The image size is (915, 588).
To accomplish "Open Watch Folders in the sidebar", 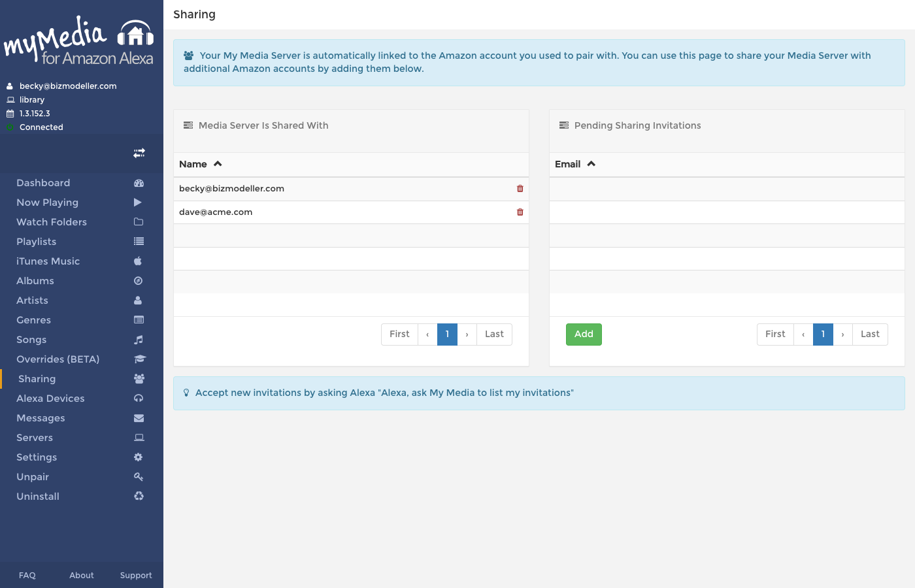I will [x=52, y=222].
